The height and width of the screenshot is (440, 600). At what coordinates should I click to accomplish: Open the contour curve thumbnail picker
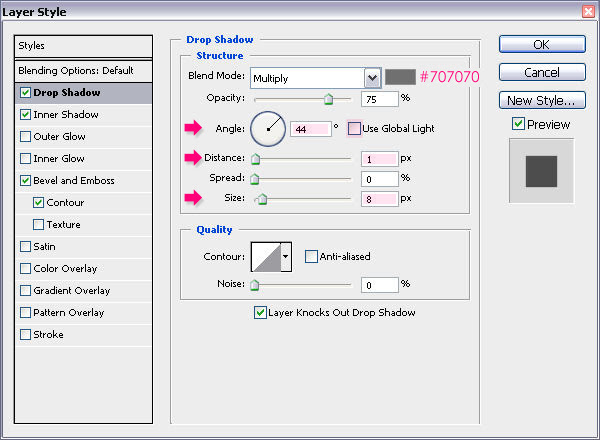(x=266, y=257)
